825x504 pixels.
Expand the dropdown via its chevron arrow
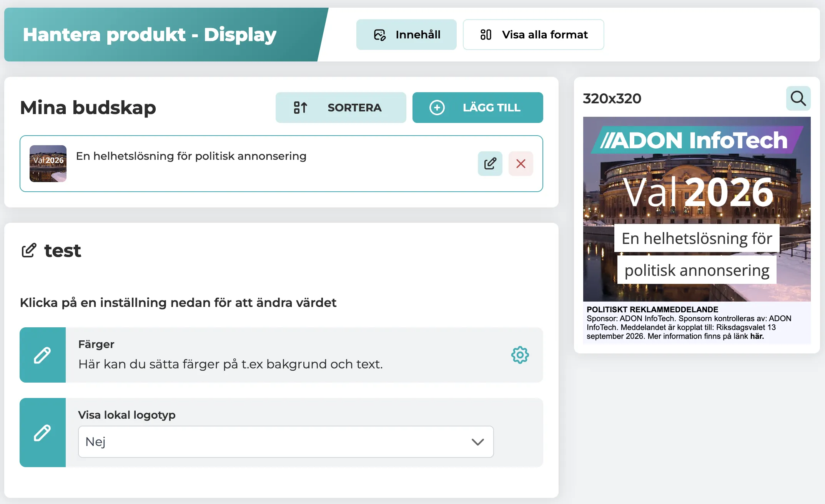(x=478, y=442)
